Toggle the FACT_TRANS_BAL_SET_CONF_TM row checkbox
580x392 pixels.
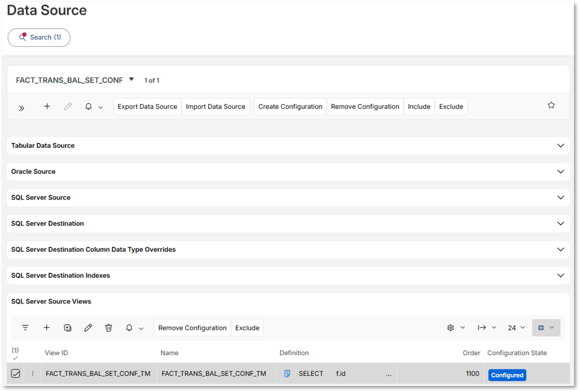[x=15, y=373]
